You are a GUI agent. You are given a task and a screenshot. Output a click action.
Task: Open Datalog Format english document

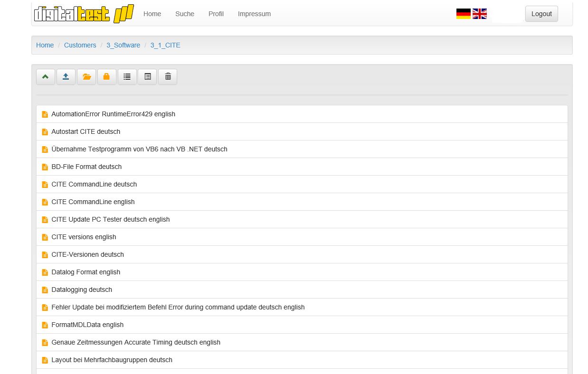coord(86,272)
